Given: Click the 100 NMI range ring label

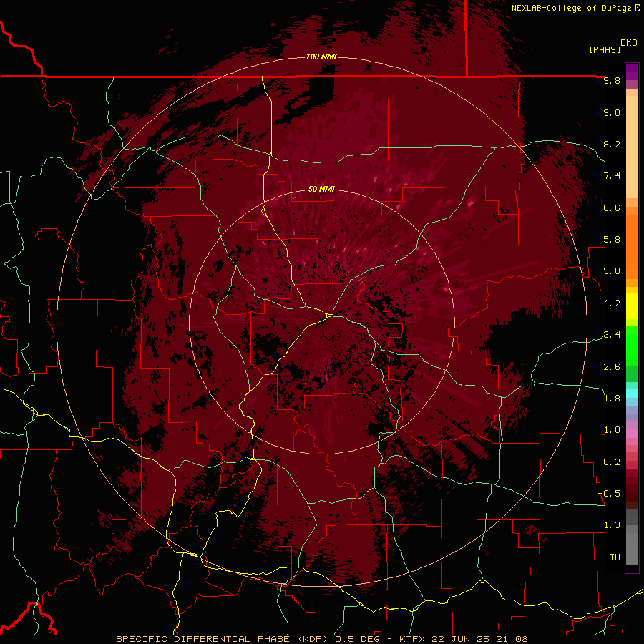Looking at the screenshot, I should pyautogui.click(x=321, y=57).
